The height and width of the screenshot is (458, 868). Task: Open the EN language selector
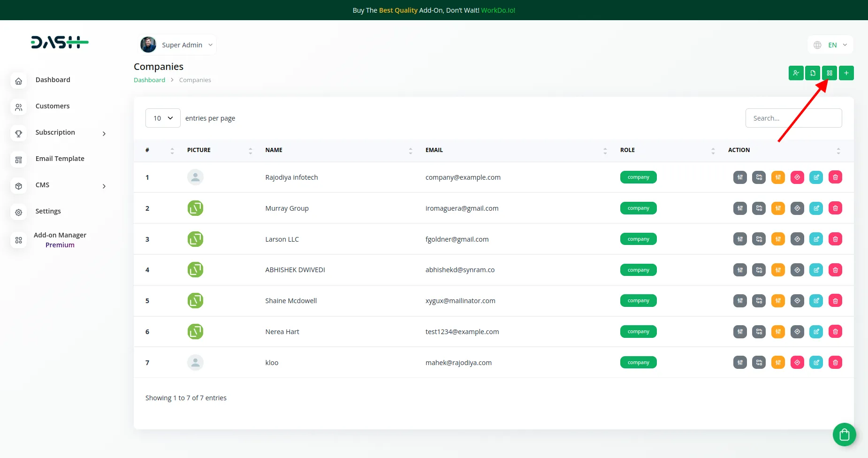tap(830, 45)
